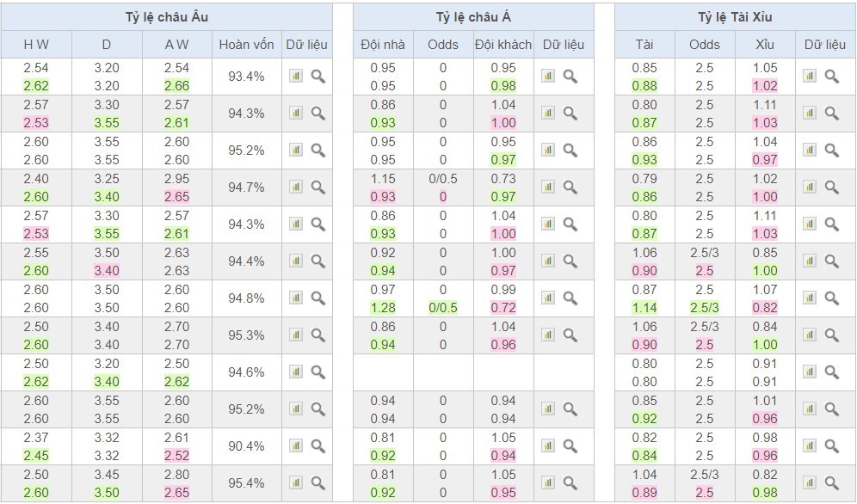
Task: Open chart icon in Asian row with 1.15 home odds
Action: [x=547, y=187]
